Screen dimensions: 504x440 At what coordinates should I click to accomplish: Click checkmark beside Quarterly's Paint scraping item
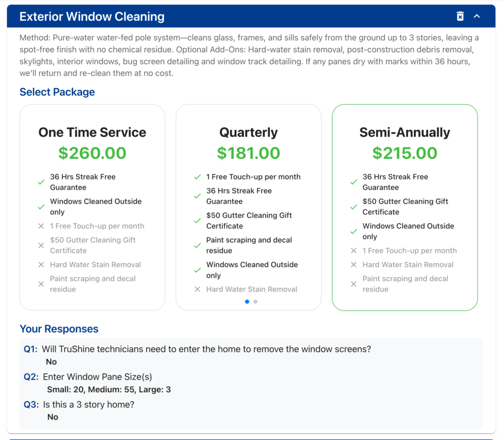click(x=197, y=245)
